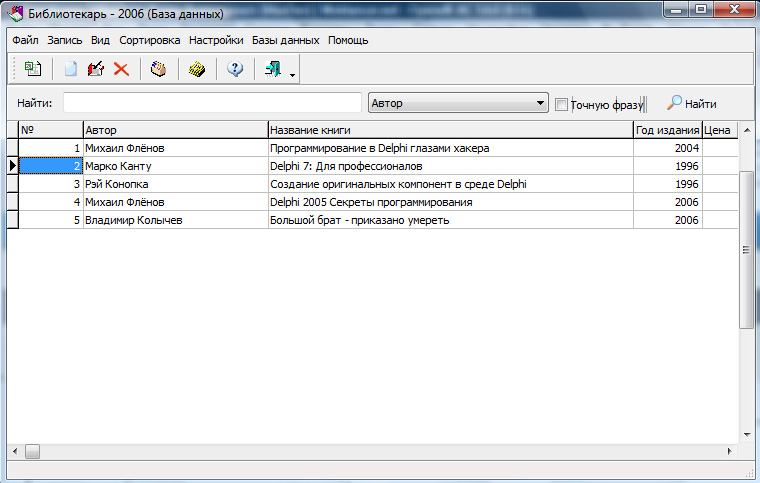Click the yellow abacus toolbar icon
The image size is (760, 483).
197,69
